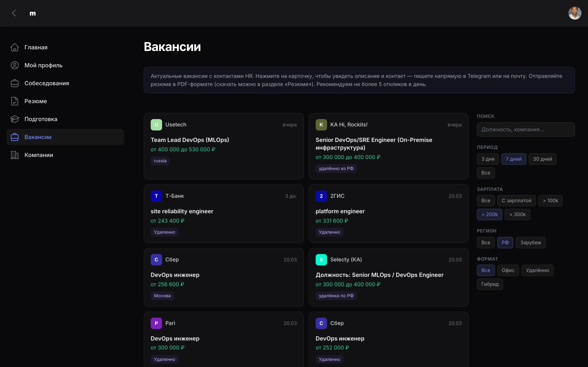Select the Удалённо format filter
This screenshot has height=367, width=588.
537,270
